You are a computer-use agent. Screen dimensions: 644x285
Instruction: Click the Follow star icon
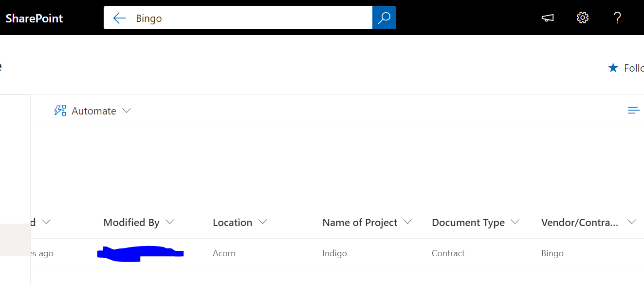(613, 68)
